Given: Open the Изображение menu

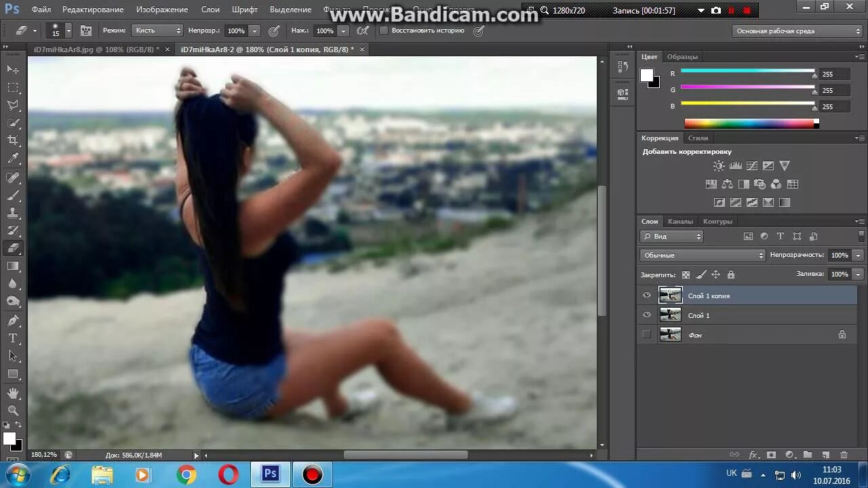Looking at the screenshot, I should coord(161,9).
